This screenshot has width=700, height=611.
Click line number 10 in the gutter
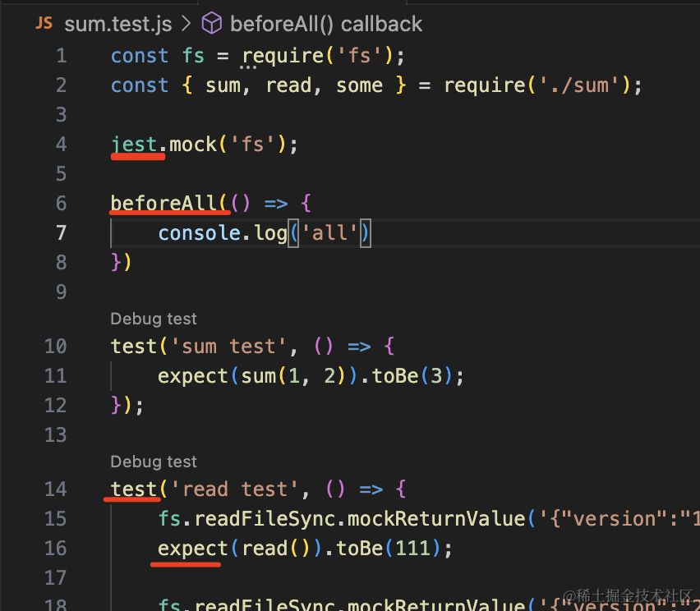56,347
